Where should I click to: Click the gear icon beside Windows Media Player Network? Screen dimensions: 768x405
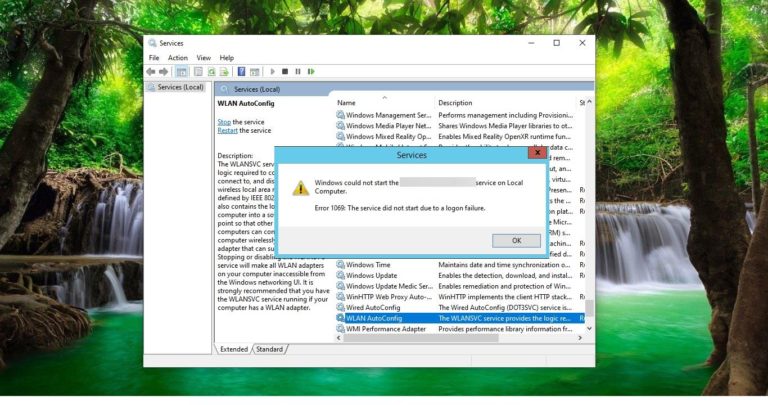(x=340, y=126)
